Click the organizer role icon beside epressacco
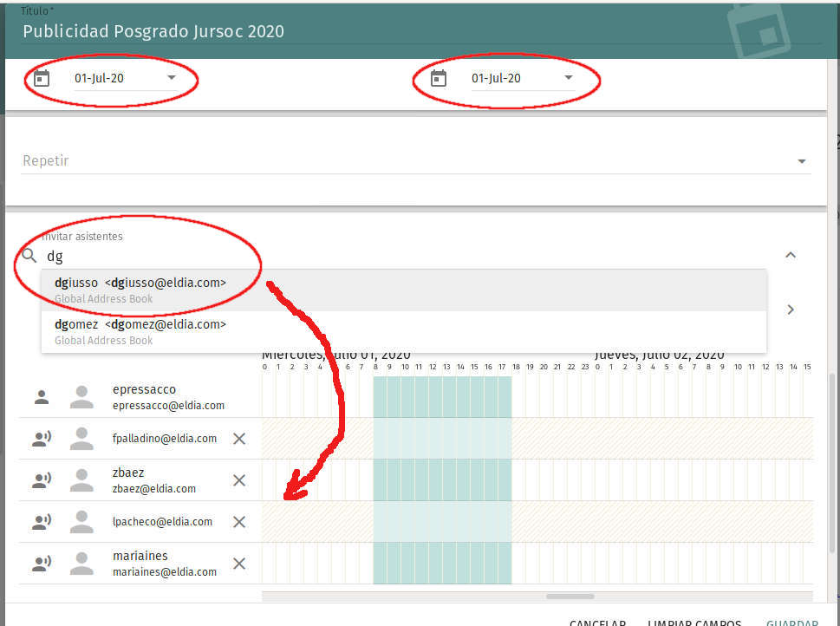 (41, 398)
